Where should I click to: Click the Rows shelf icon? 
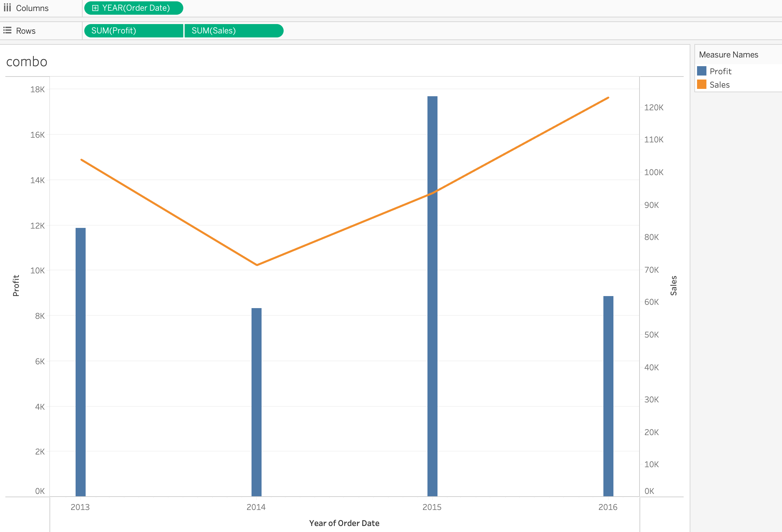[7, 31]
